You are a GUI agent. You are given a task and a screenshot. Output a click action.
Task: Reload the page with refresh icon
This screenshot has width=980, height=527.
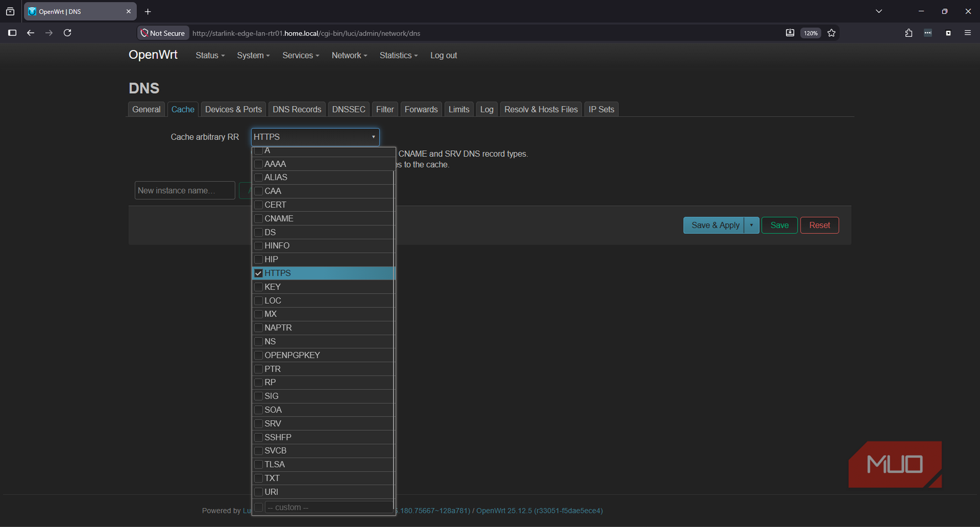[67, 33]
